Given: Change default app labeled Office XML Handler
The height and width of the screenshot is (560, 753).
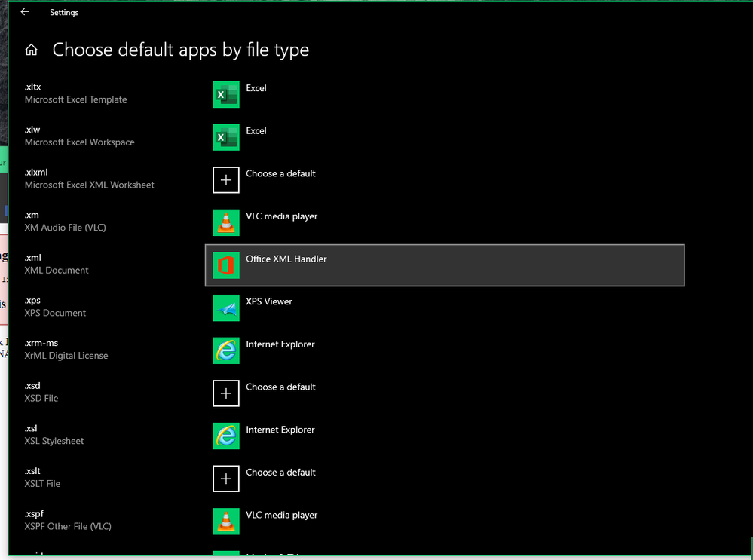Looking at the screenshot, I should tap(445, 265).
